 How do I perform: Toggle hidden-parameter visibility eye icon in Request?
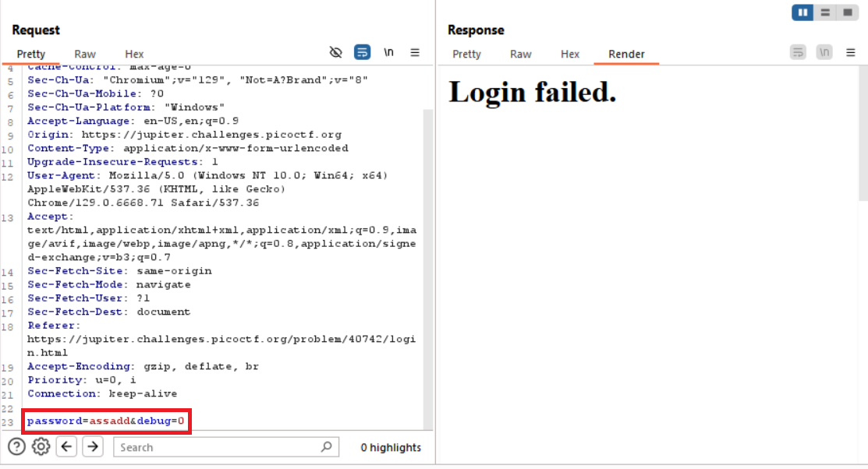(x=336, y=53)
